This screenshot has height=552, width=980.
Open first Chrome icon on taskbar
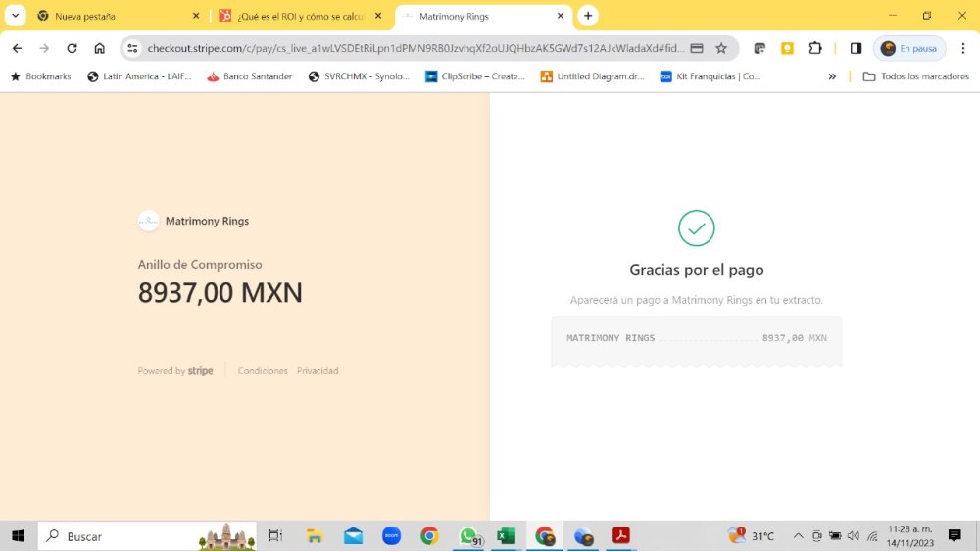click(429, 535)
